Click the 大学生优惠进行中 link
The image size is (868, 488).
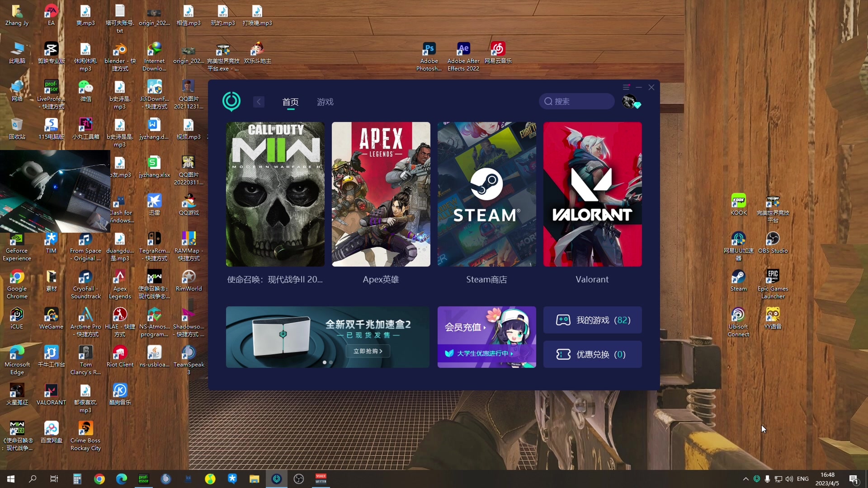point(482,353)
